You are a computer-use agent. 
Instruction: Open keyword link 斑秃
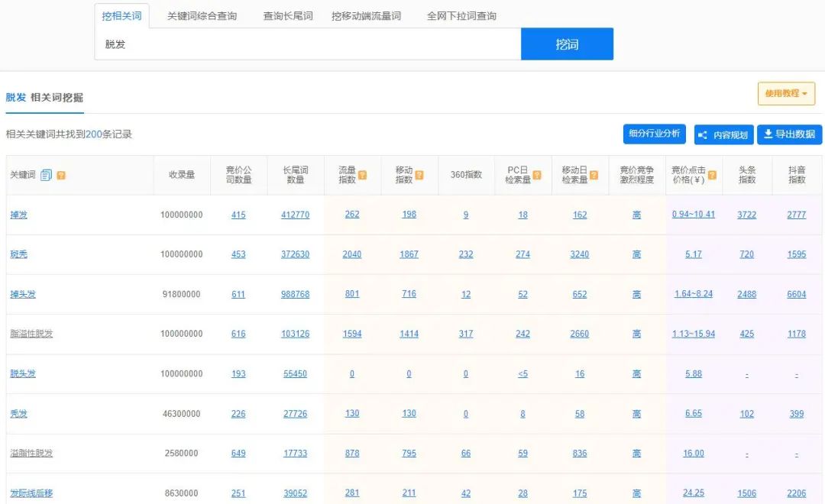18,254
